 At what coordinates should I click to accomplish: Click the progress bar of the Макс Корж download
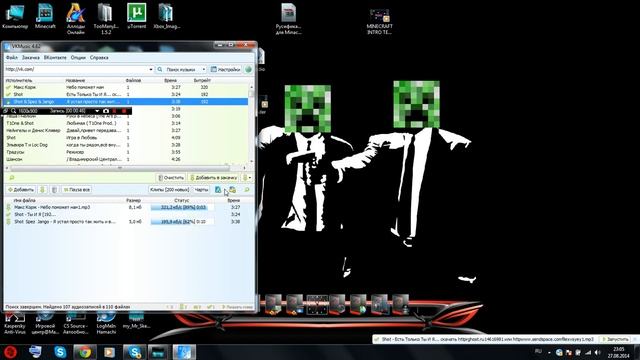[182, 207]
